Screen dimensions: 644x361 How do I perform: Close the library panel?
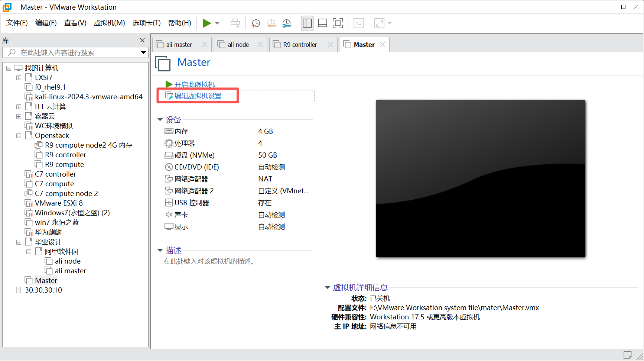coord(142,40)
